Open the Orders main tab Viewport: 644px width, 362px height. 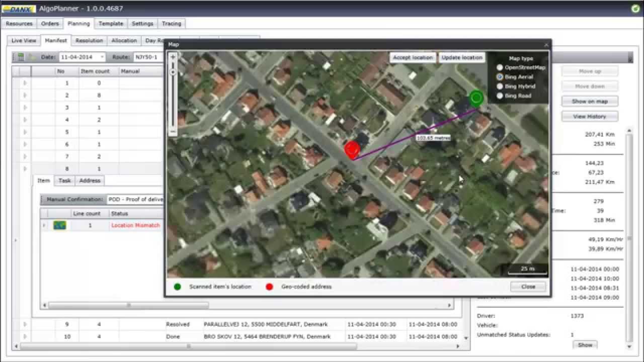click(x=50, y=24)
